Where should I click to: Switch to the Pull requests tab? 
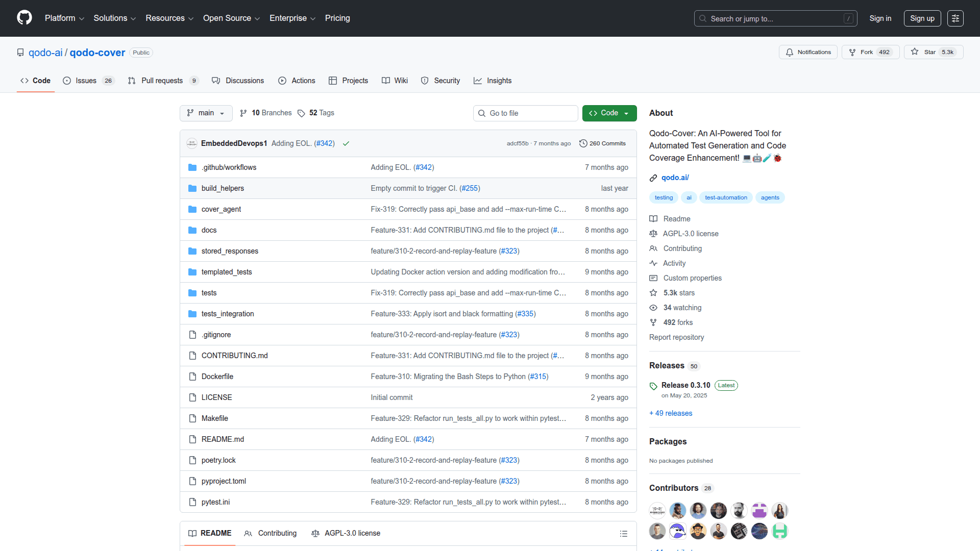(x=162, y=81)
